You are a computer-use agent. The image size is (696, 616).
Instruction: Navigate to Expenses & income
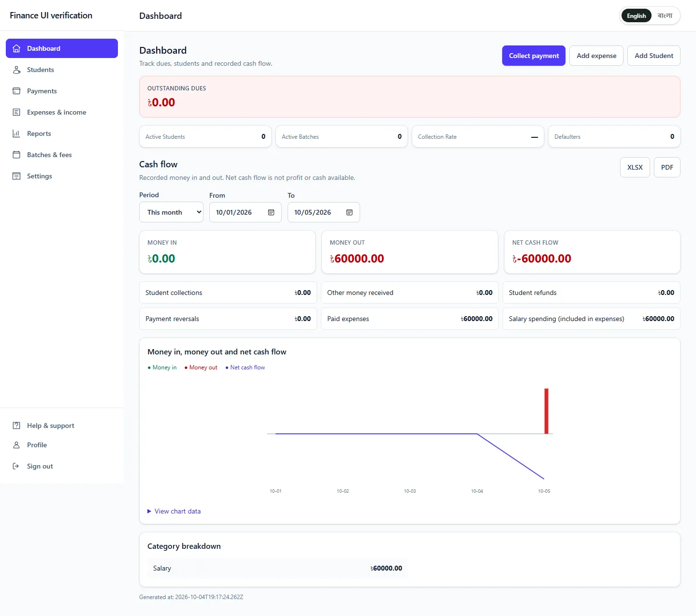62,112
